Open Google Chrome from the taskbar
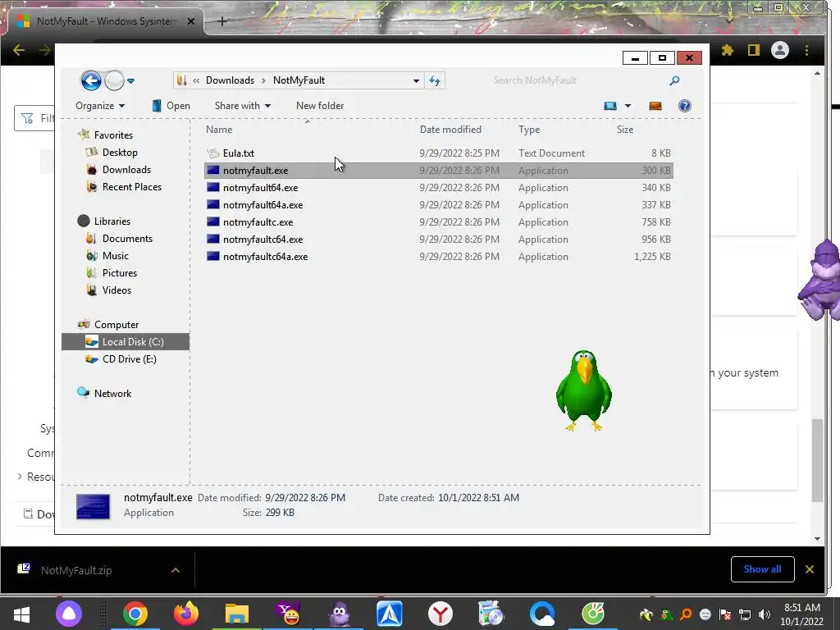The width and height of the screenshot is (840, 630). tap(135, 614)
